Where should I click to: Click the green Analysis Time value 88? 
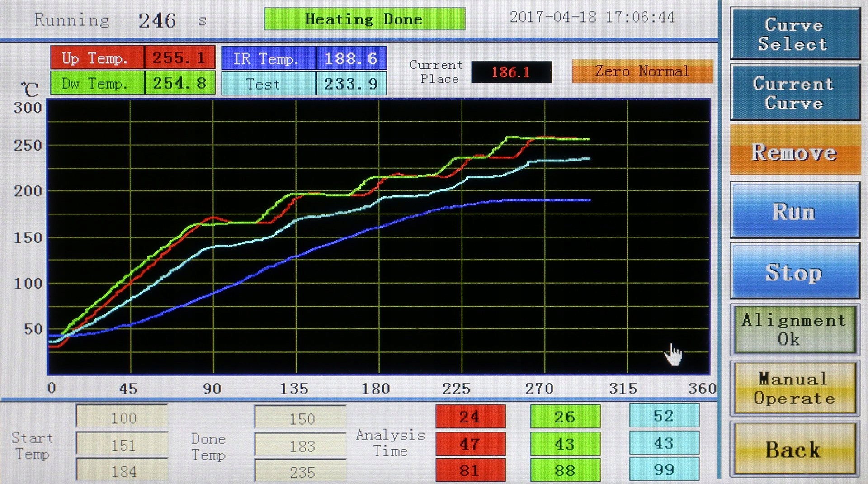(x=565, y=470)
